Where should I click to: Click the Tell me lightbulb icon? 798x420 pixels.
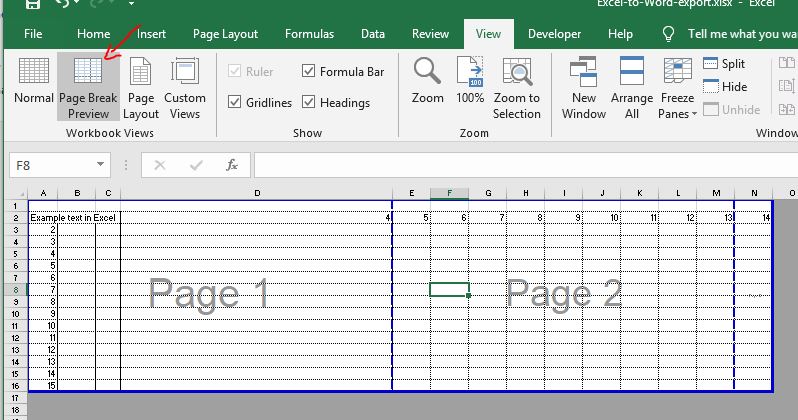[x=668, y=34]
